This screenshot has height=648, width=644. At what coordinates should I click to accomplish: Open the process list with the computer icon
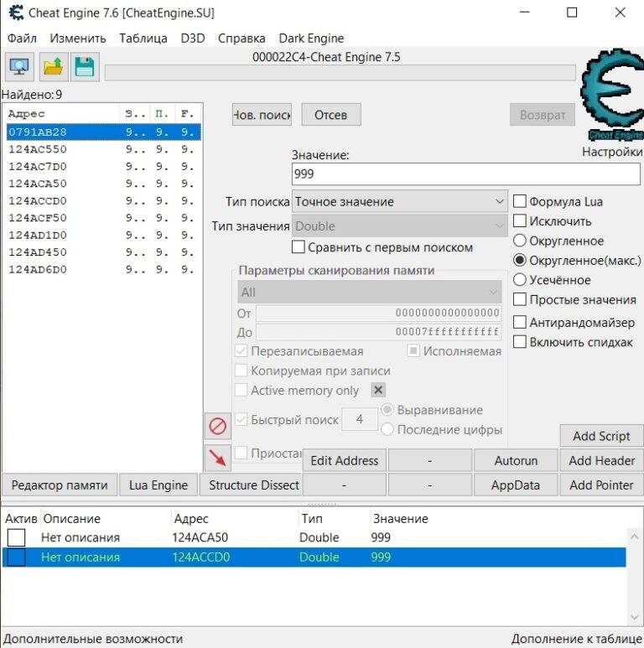(x=19, y=67)
